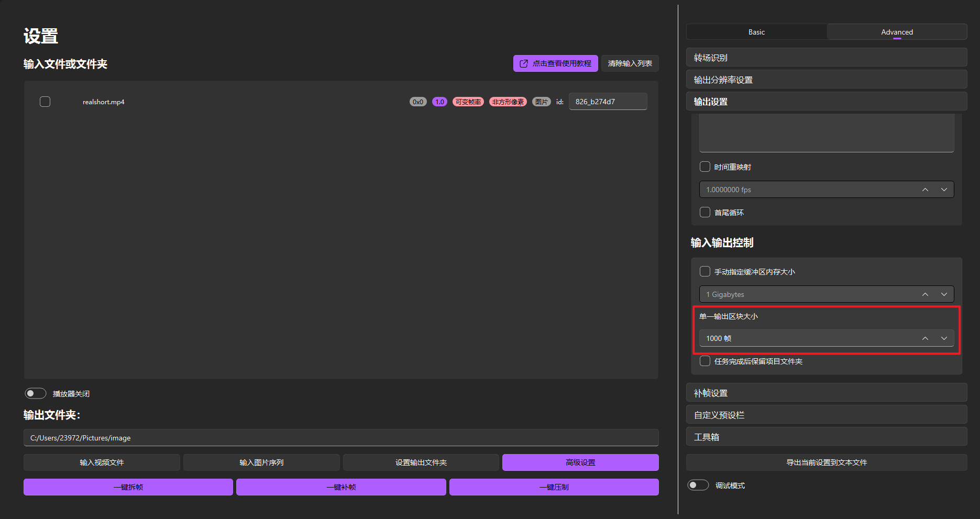Increase Gigabytes buffer size up arrow
The image size is (980, 519).
(925, 294)
